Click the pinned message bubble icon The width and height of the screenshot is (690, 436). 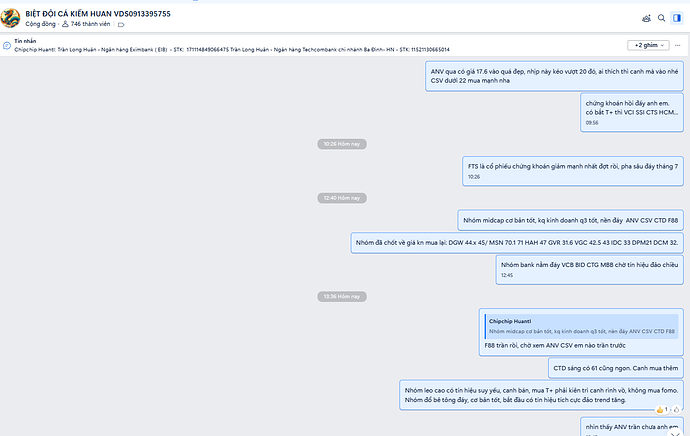[7, 45]
